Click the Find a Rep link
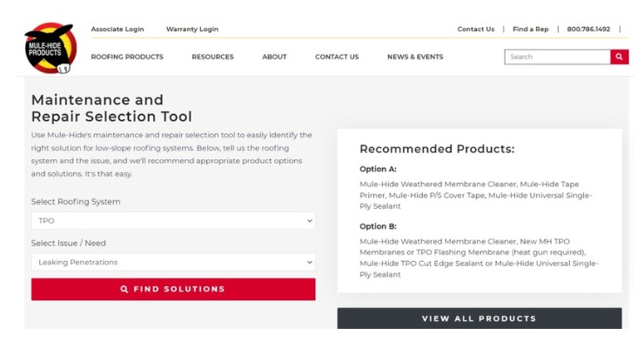This screenshot has height=348, width=644. [531, 29]
